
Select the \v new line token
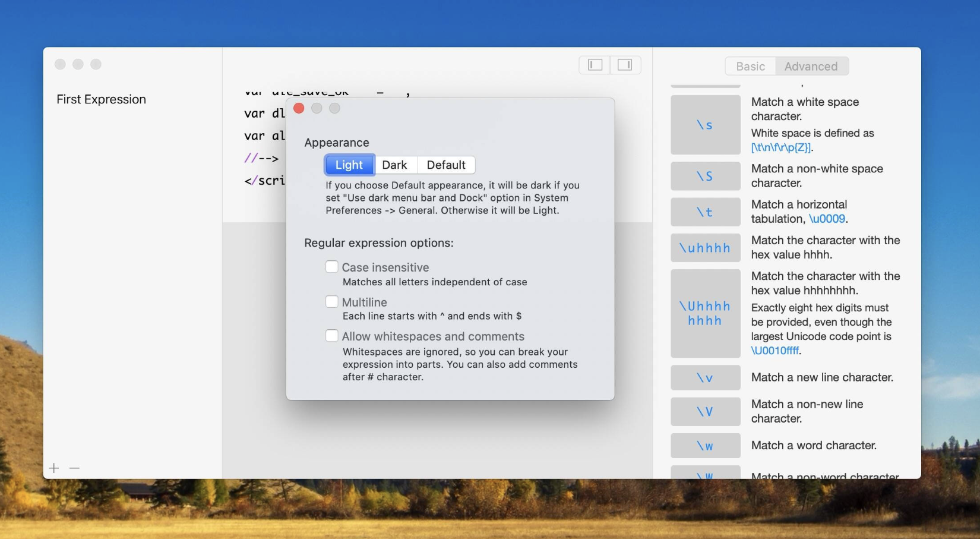pos(705,377)
